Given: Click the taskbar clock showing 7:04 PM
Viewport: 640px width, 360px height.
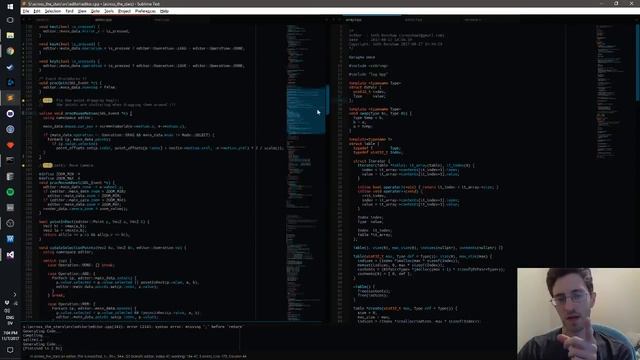Looking at the screenshot, I should coord(10,336).
